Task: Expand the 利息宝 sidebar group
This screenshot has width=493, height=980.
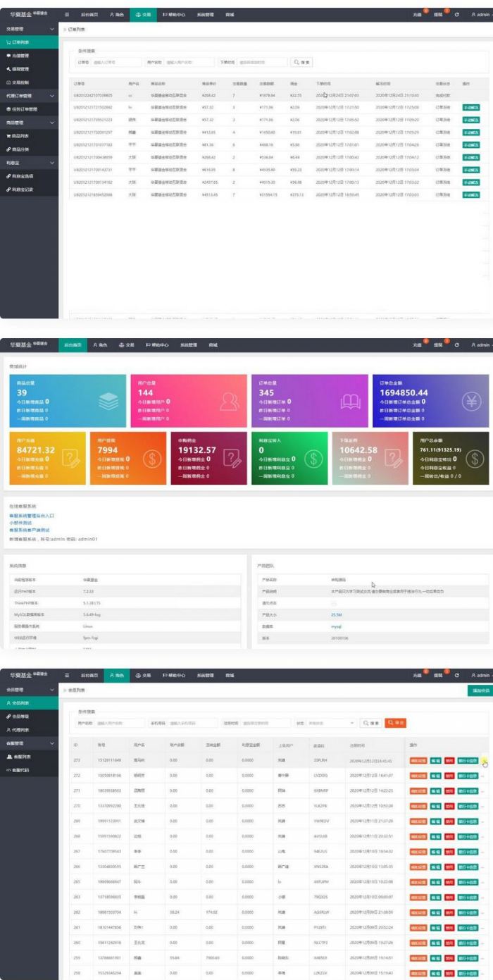Action: pos(53,161)
